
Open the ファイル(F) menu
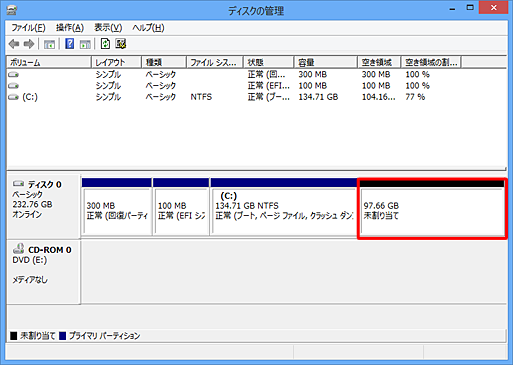click(28, 28)
